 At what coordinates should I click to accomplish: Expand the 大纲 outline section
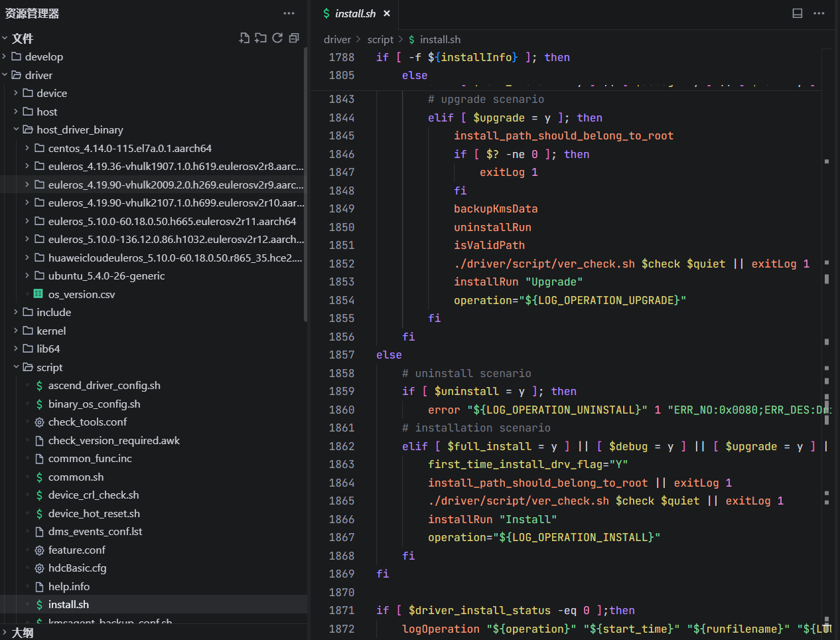point(5,633)
